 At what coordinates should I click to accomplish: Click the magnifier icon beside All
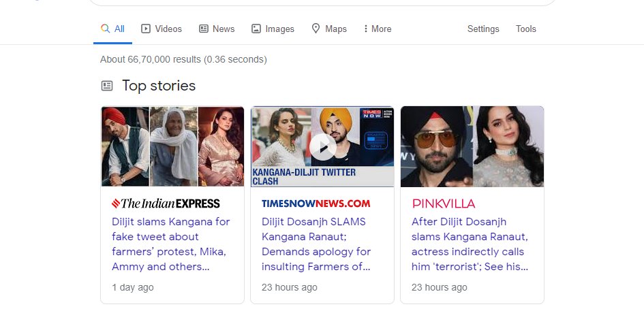pyautogui.click(x=105, y=29)
